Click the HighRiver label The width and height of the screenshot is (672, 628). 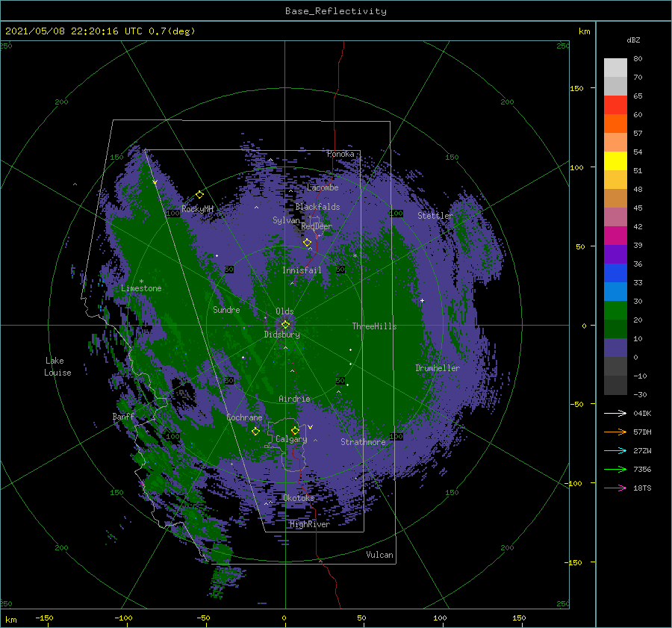[x=309, y=524]
